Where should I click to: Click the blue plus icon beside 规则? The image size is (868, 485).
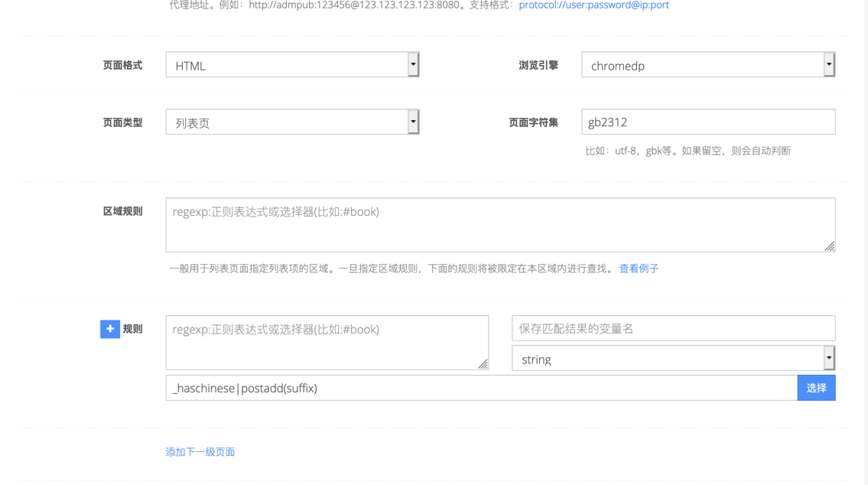[110, 329]
